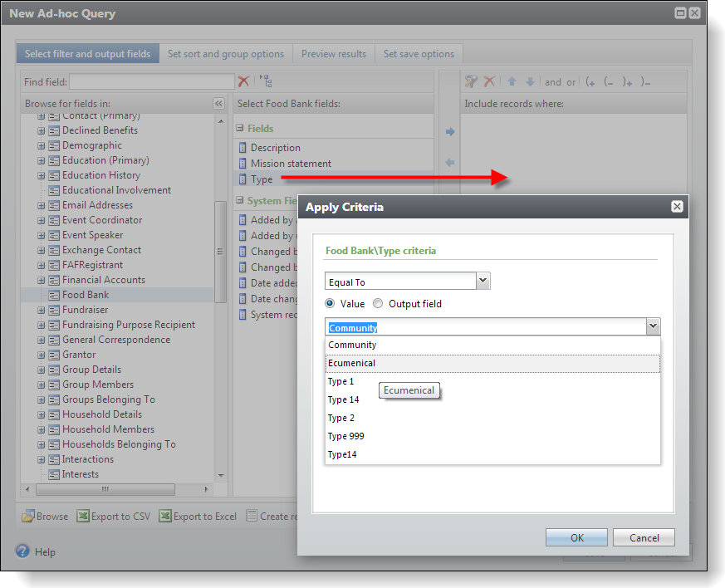Move filter down with the down arrow
The width and height of the screenshot is (725, 588).
(x=531, y=82)
